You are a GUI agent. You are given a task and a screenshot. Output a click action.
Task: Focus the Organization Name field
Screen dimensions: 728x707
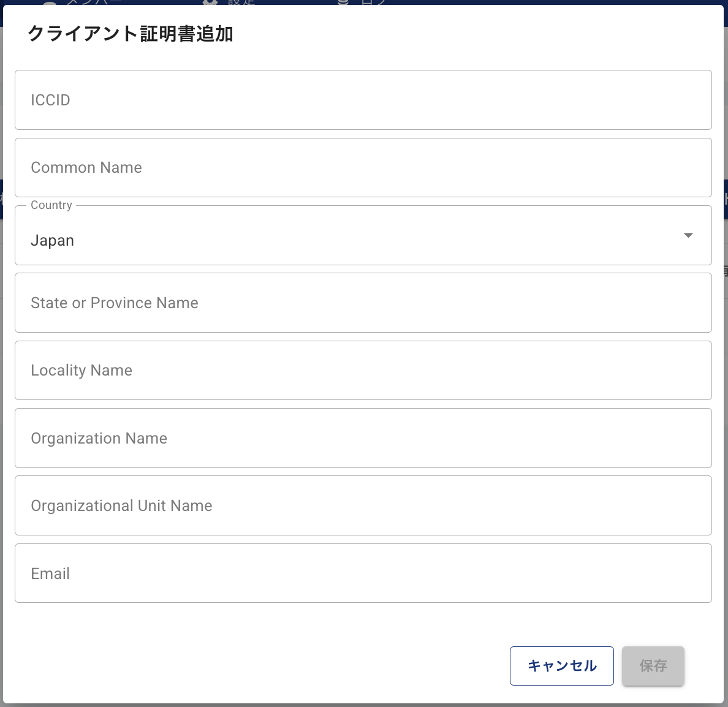(363, 438)
